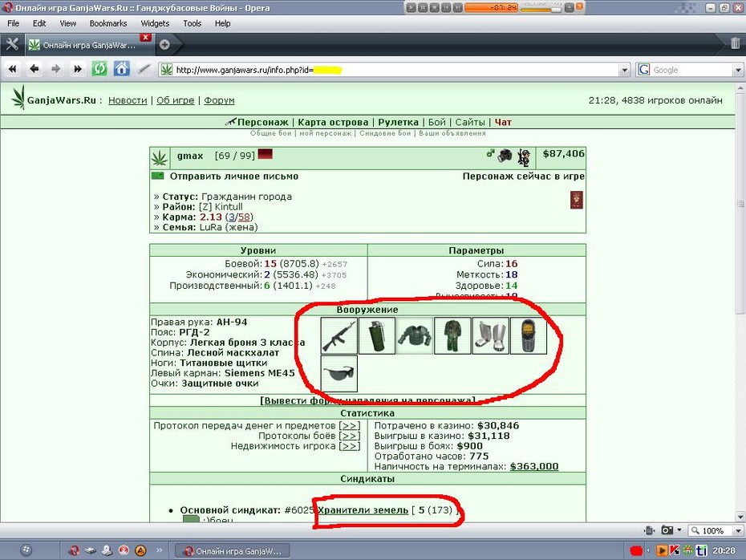Open the forest camouflage suit image
This screenshot has height=560, width=746.
click(452, 336)
